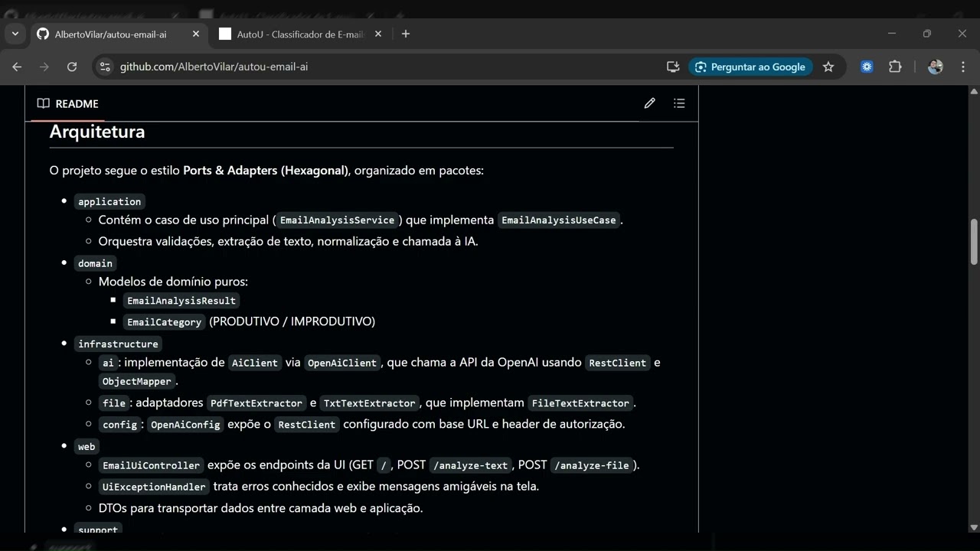Screen dimensions: 980x551
Task: Open a new browser tab
Action: pos(406,34)
